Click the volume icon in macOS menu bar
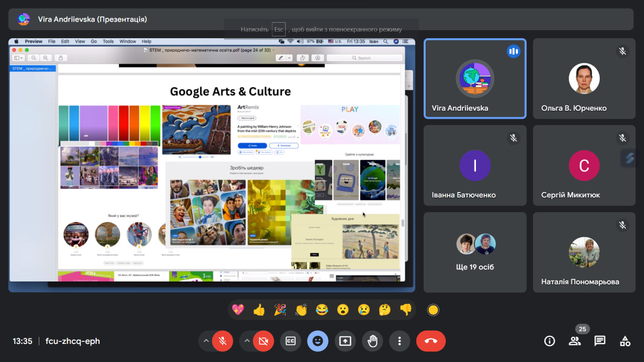 coord(300,41)
